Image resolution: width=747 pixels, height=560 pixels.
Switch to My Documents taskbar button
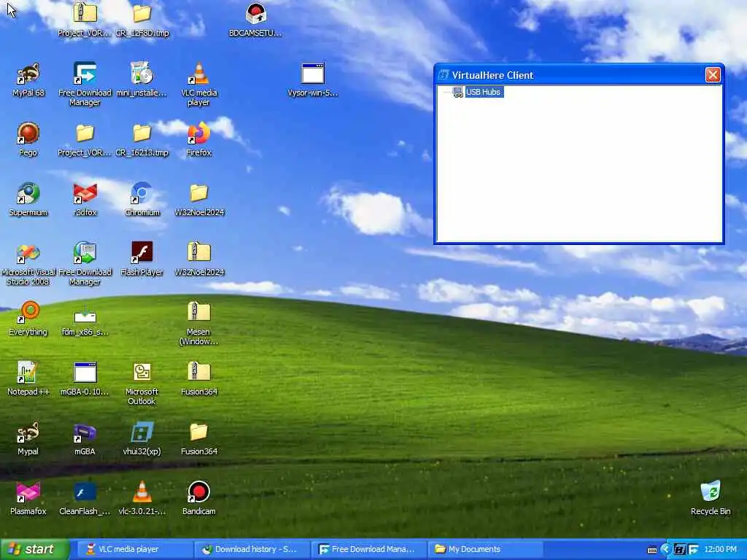click(485, 549)
